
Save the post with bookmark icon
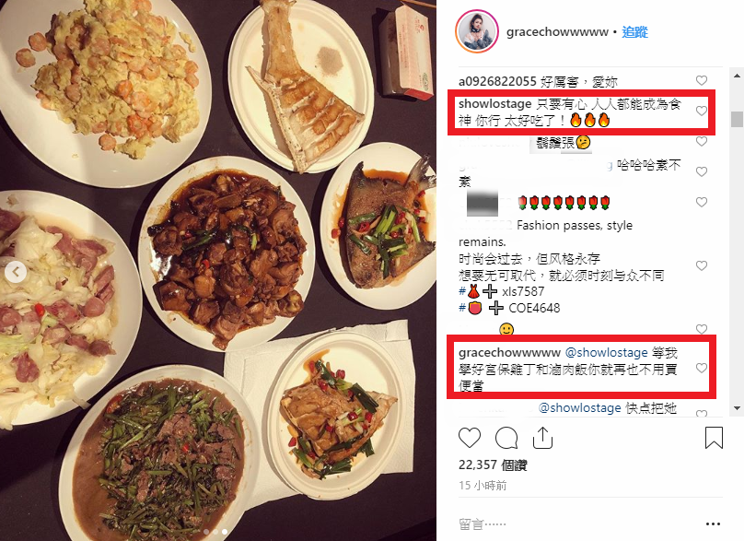(x=714, y=438)
